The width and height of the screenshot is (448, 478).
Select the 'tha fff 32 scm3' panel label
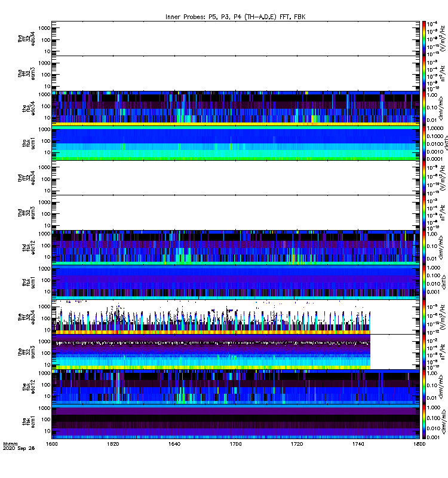pos(26,73)
